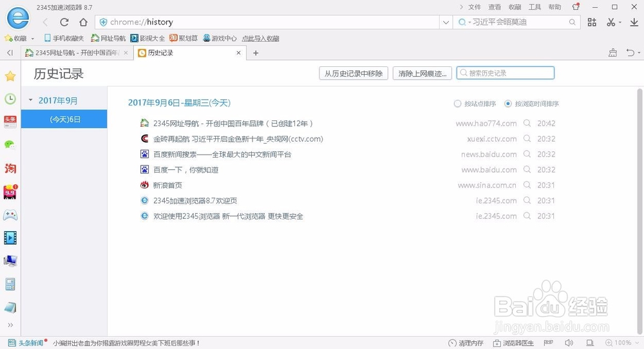Collapse the 2017年9月 tree node
644x349 pixels.
pos(30,100)
